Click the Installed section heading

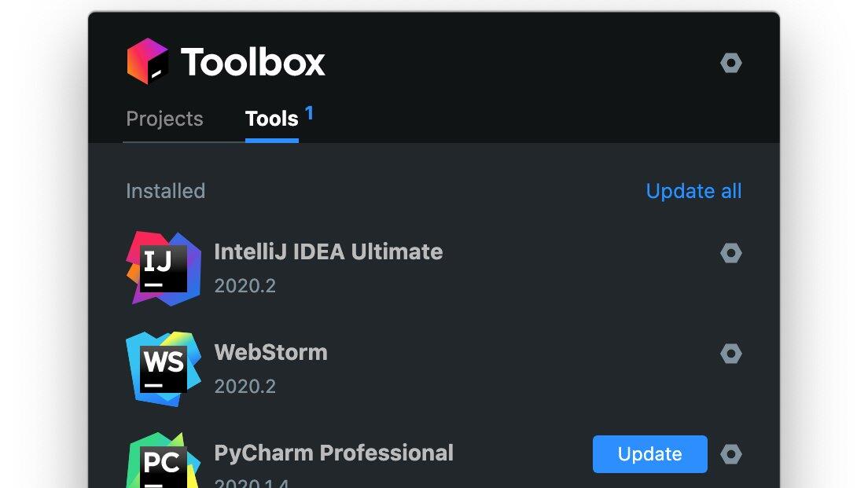coord(165,191)
